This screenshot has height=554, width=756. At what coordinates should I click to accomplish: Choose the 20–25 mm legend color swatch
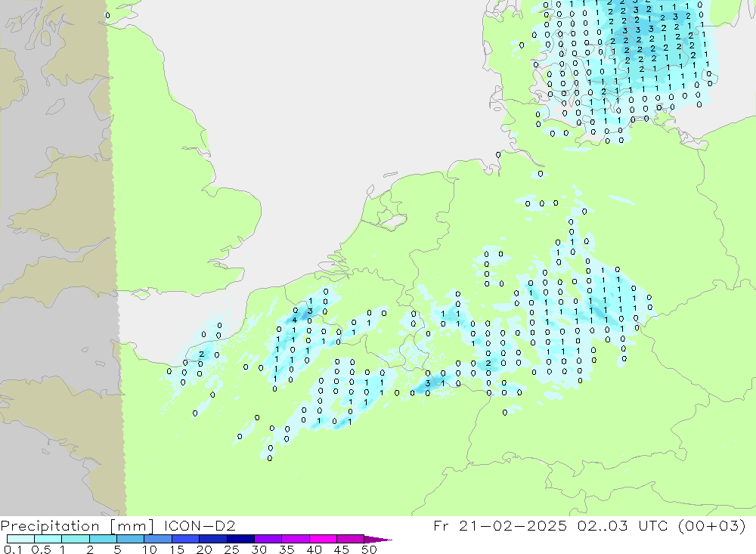tap(212, 539)
